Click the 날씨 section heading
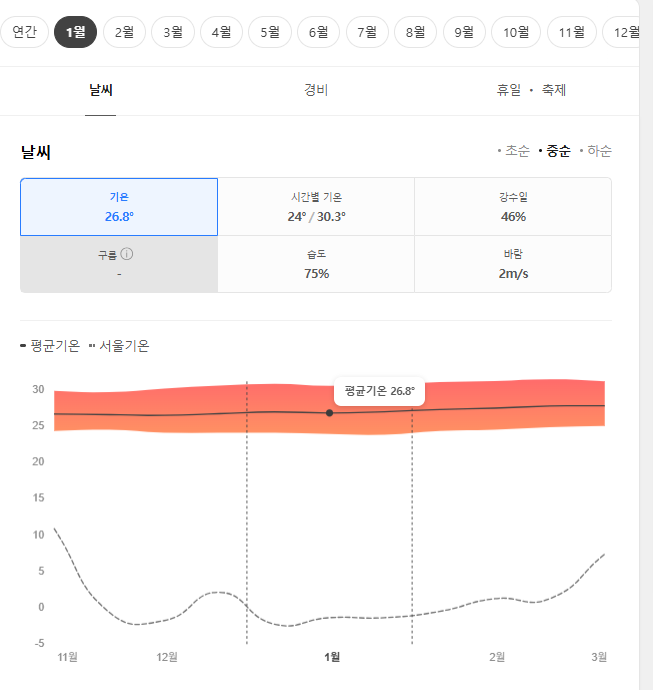Screen dimensions: 653x690 [36, 152]
